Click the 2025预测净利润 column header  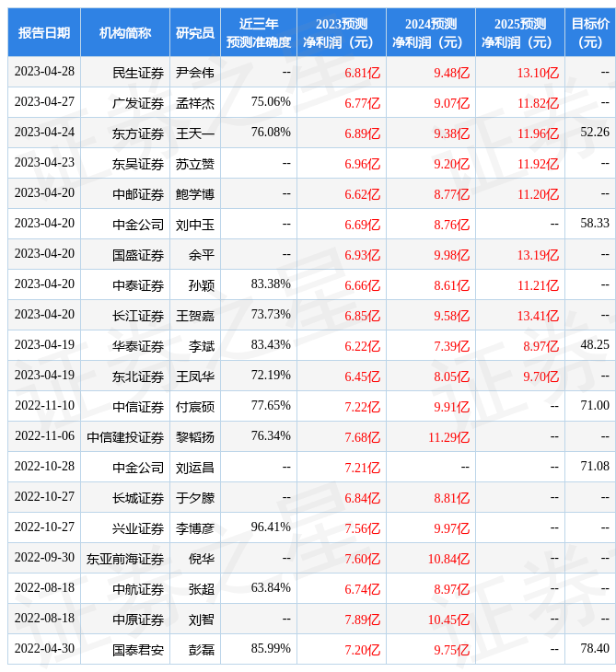tap(520, 32)
